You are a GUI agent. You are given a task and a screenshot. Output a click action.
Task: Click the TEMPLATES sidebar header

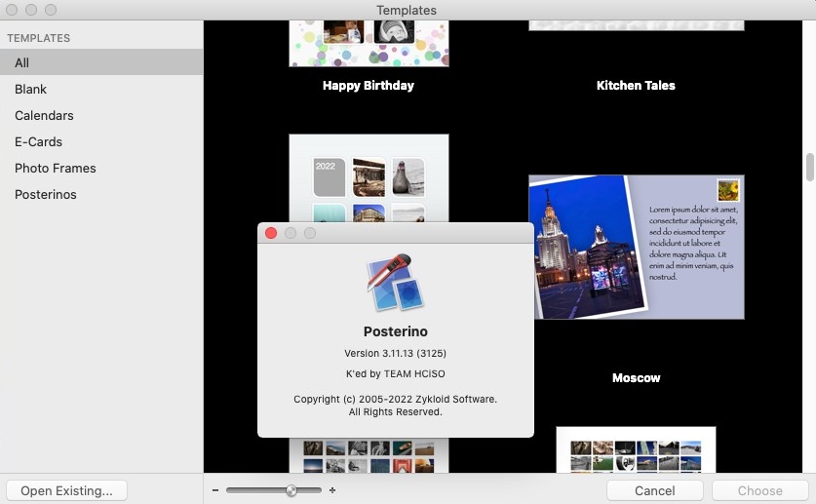coord(39,38)
